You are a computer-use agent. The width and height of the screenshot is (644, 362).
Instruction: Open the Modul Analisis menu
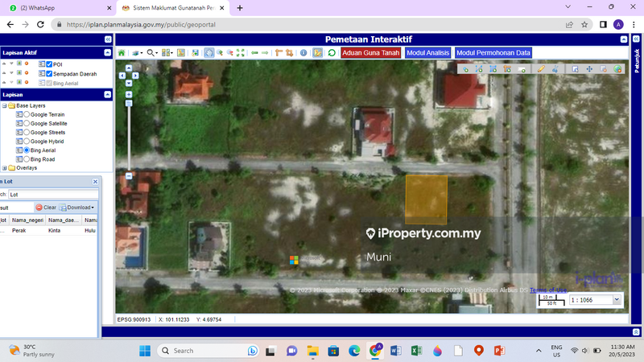[427, 53]
